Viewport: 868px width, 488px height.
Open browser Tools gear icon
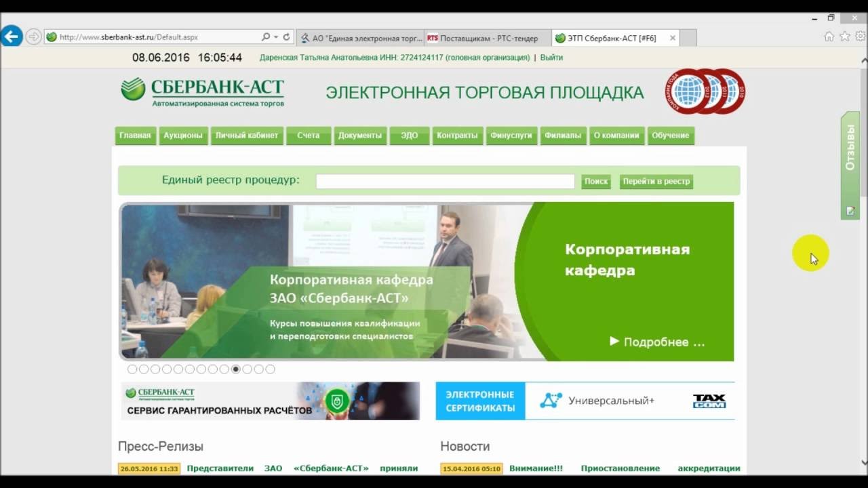[861, 37]
